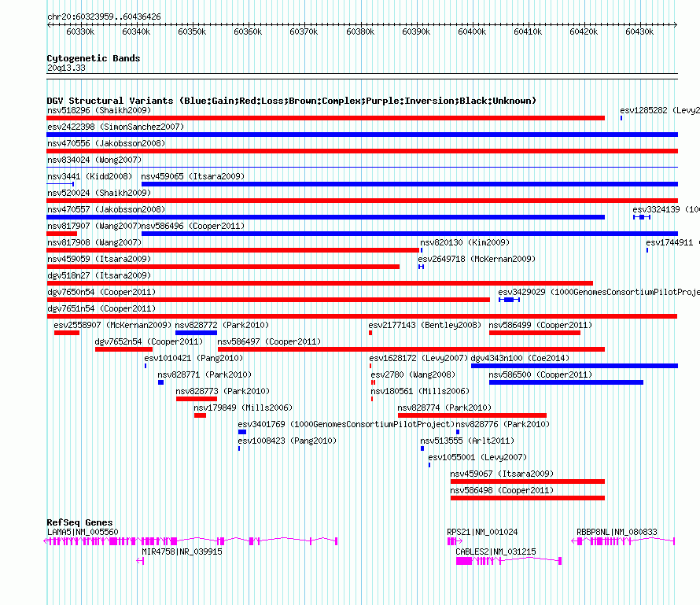Image resolution: width=700 pixels, height=605 pixels.
Task: Click the esv2558907 (McKernan2009) red bar
Action: [67, 333]
